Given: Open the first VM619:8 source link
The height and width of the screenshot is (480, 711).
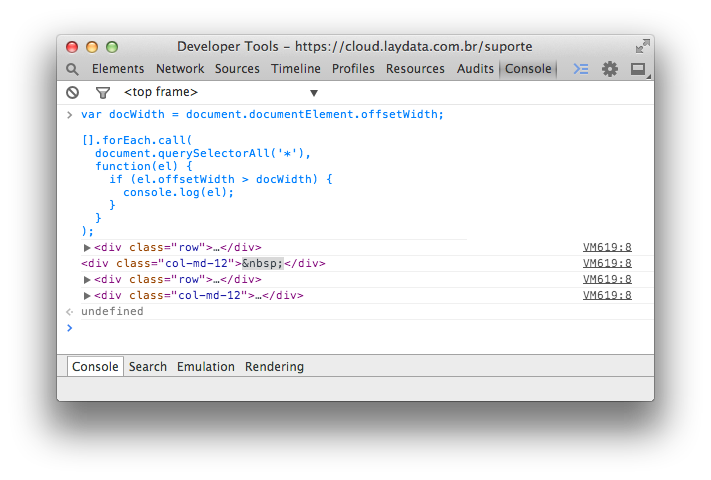Looking at the screenshot, I should tap(607, 248).
